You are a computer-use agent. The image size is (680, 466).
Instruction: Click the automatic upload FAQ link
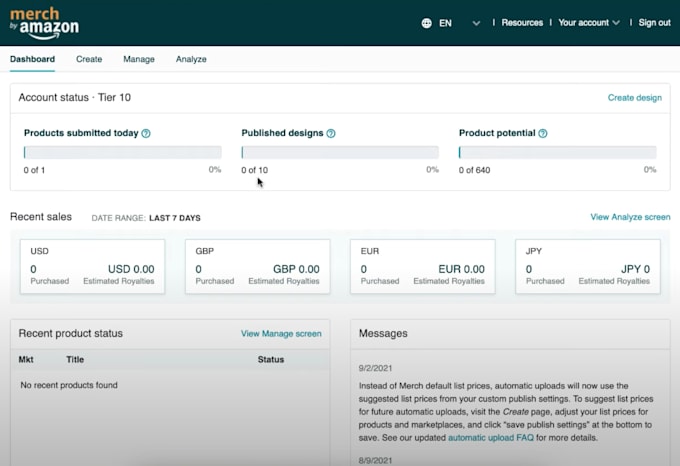(491, 438)
